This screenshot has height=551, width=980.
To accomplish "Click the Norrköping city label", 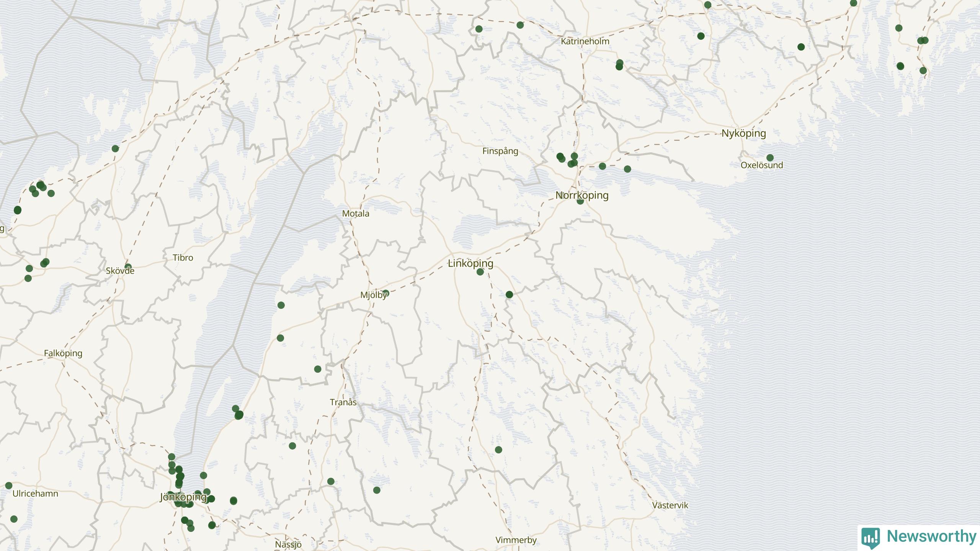I will tap(581, 195).
